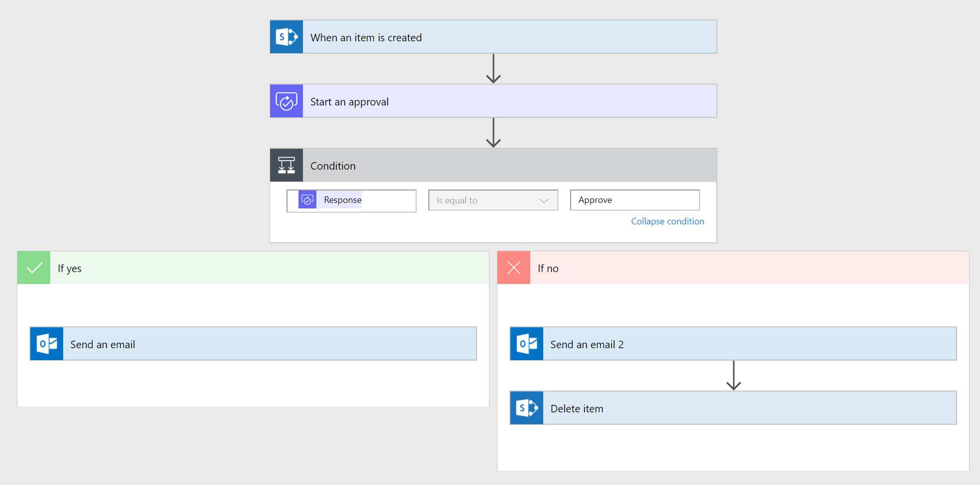Click approval icon inside the Response token
The width and height of the screenshot is (980, 485).
(x=307, y=200)
